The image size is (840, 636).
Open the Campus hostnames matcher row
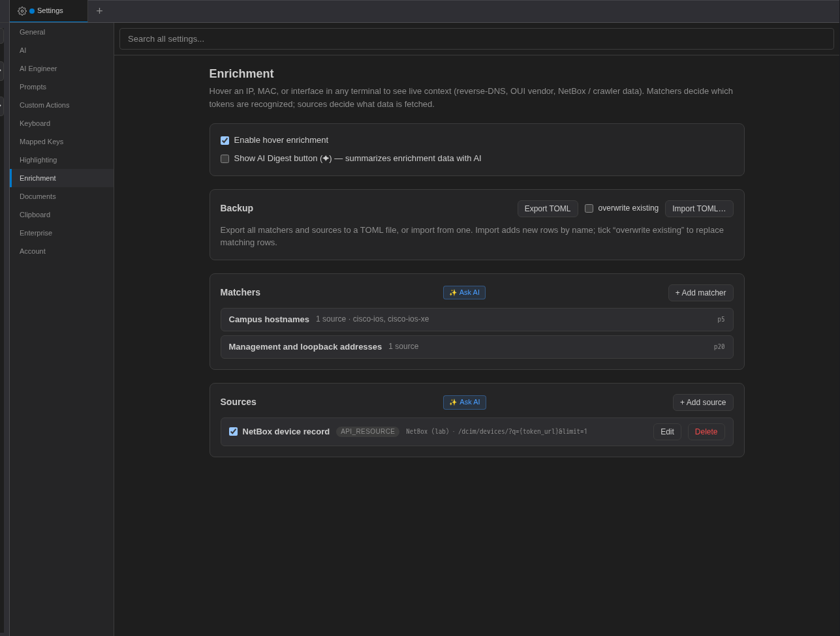click(476, 320)
